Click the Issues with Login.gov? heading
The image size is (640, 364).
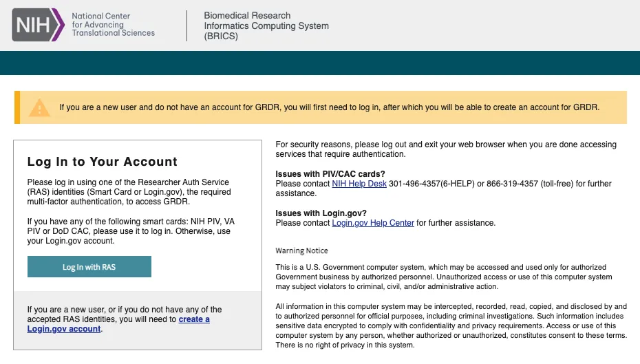coord(321,213)
